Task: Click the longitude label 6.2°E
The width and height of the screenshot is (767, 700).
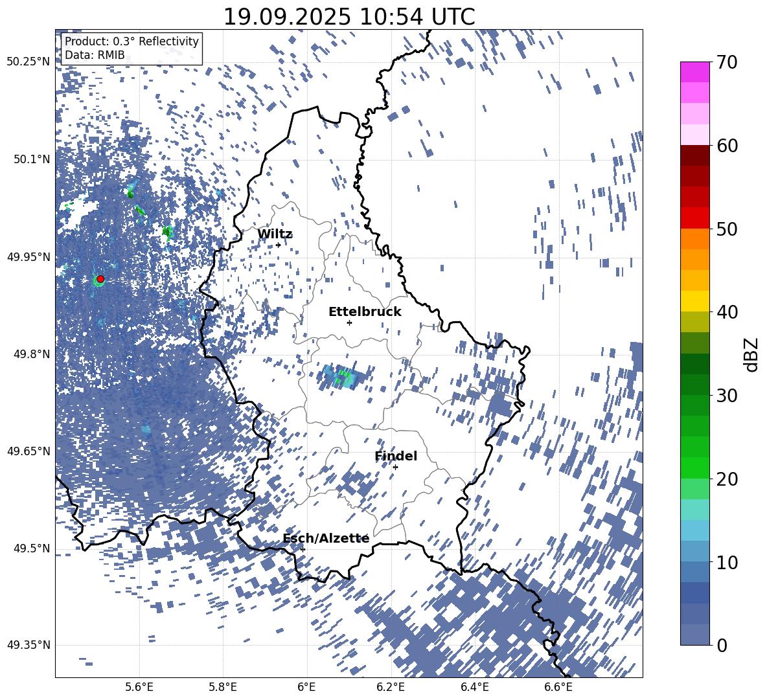Action: [391, 687]
